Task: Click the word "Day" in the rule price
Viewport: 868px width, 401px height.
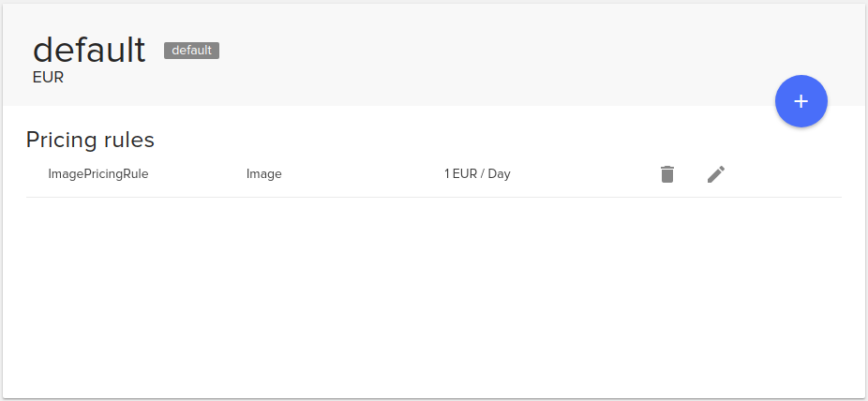Action: tap(499, 173)
